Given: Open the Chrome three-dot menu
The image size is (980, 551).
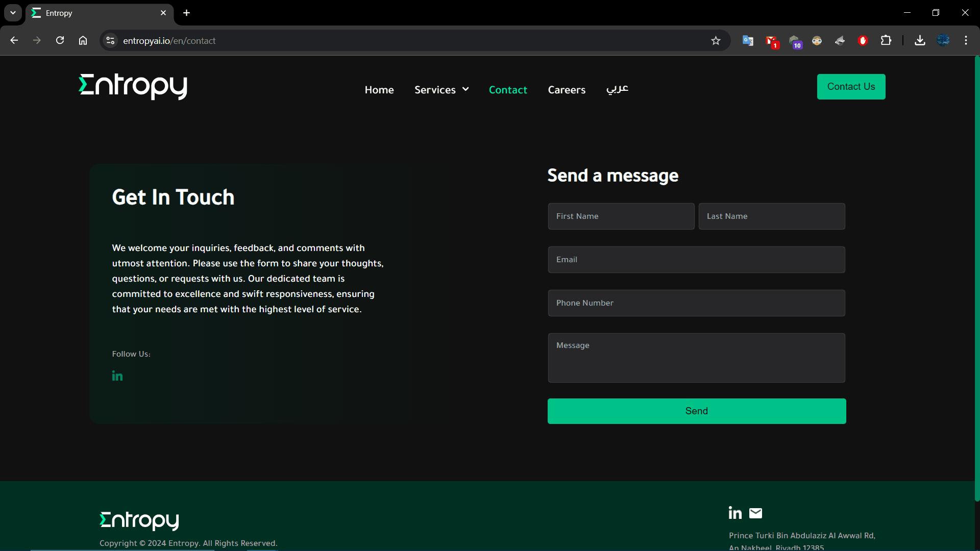Looking at the screenshot, I should 966,41.
